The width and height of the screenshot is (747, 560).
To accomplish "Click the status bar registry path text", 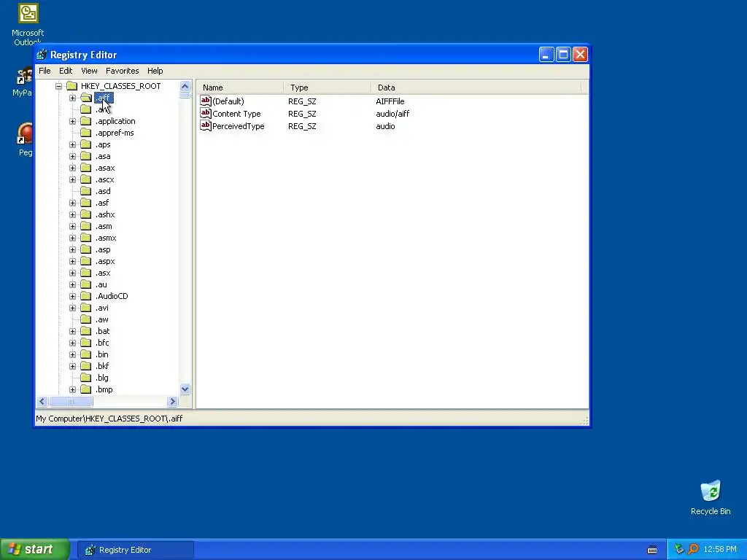I will 109,419.
